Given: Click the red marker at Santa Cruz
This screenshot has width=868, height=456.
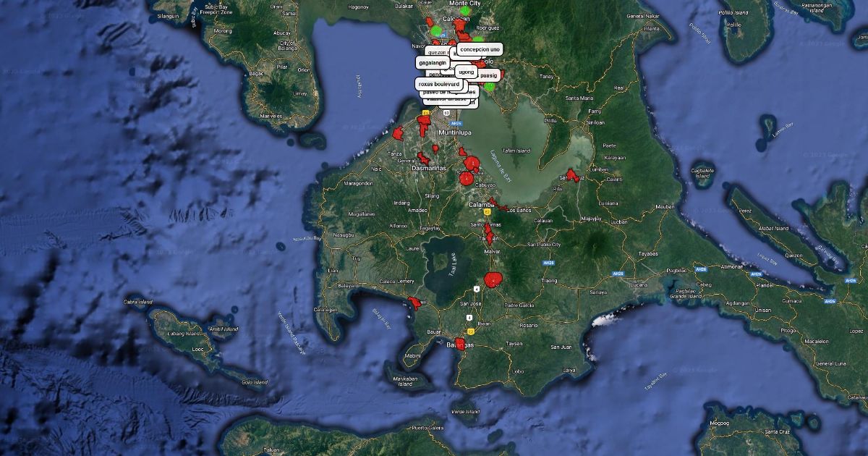Looking at the screenshot, I should coord(573,175).
